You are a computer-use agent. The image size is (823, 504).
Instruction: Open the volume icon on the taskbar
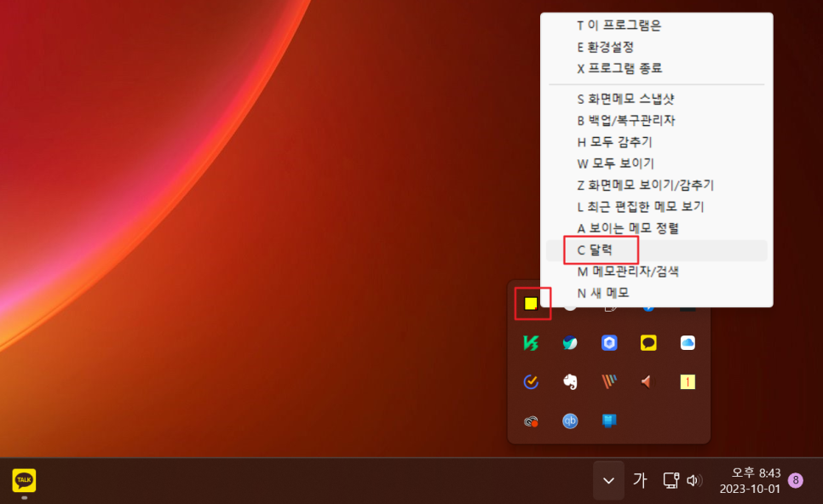694,480
